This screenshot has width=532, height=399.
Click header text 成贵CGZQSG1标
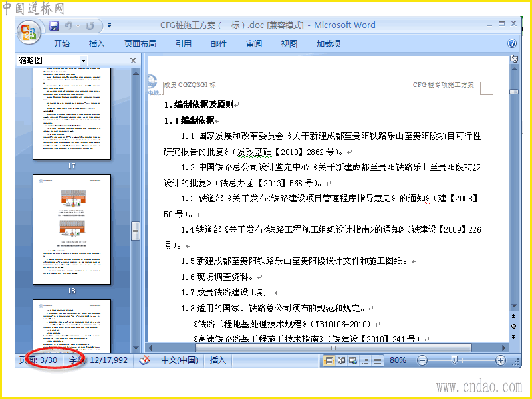click(190, 85)
